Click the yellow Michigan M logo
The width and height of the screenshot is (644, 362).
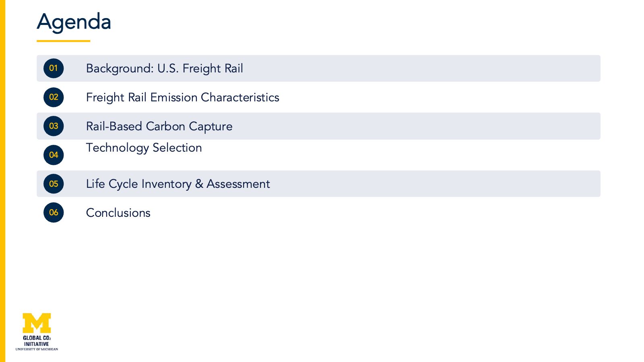click(x=37, y=323)
